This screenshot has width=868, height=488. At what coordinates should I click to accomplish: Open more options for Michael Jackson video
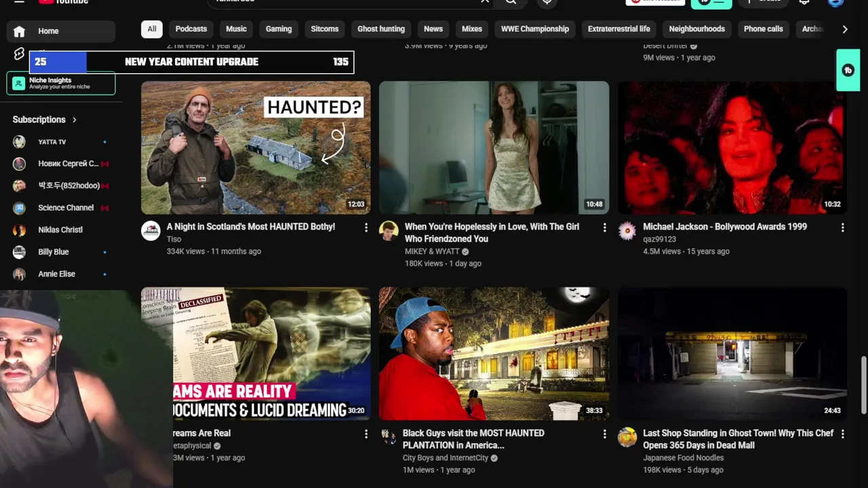(x=843, y=228)
